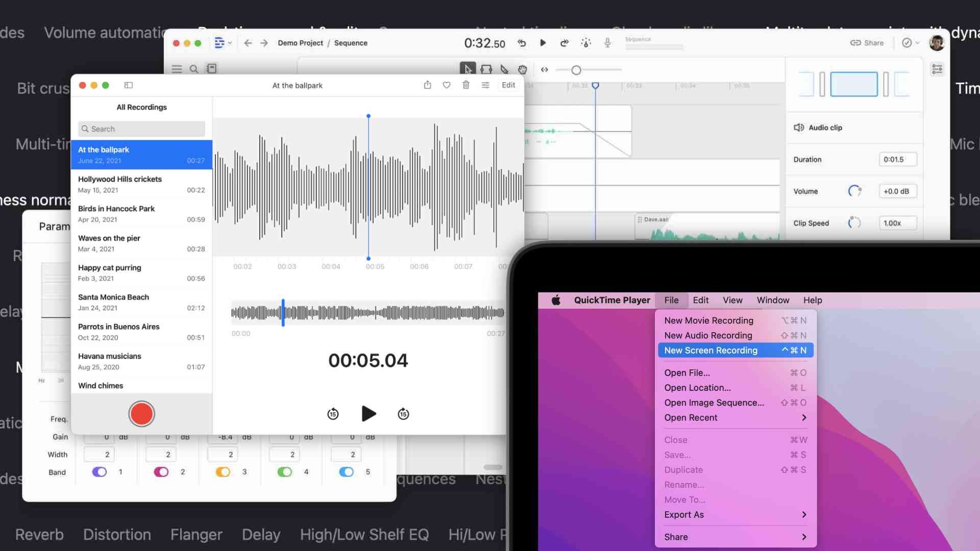Click the skip forward icon in Descript
Image resolution: width=980 pixels, height=551 pixels.
(564, 43)
